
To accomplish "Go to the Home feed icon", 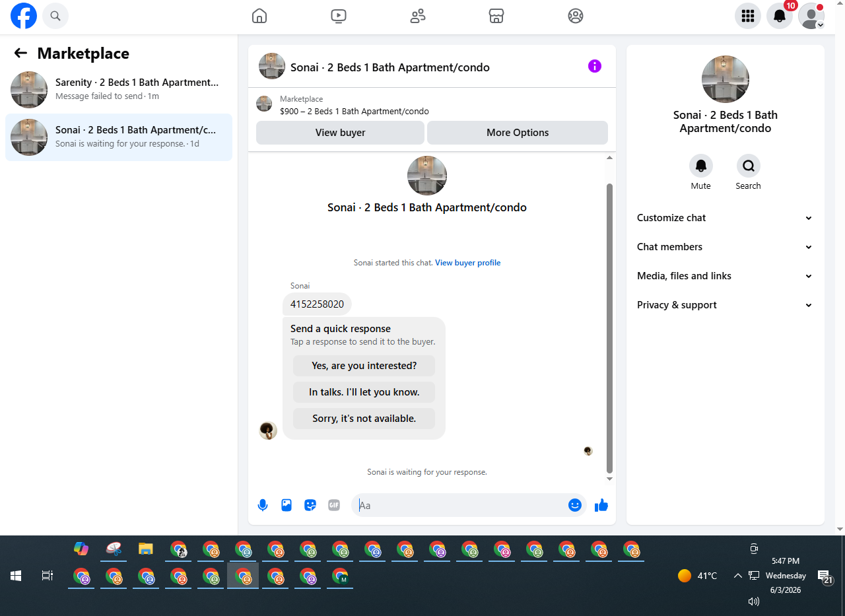I will 259,16.
